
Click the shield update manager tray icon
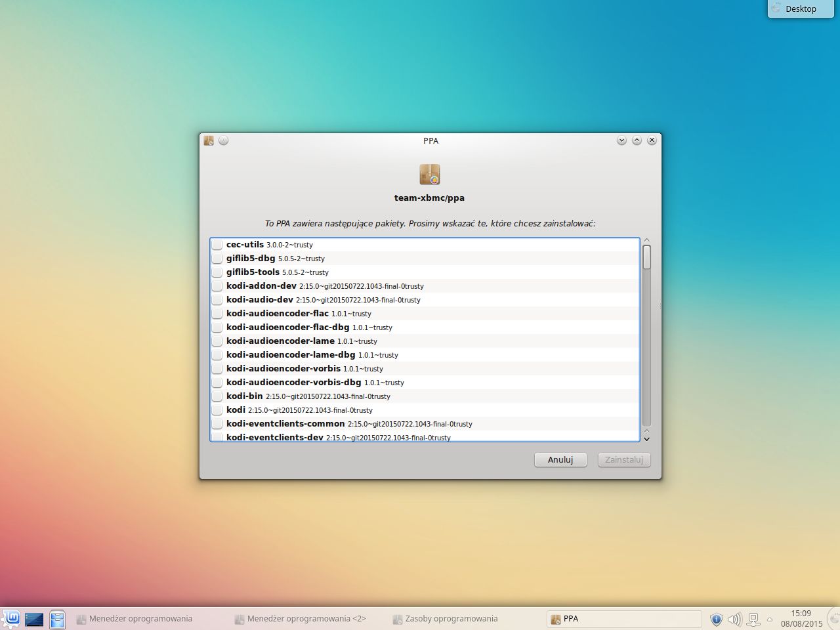[x=717, y=619]
